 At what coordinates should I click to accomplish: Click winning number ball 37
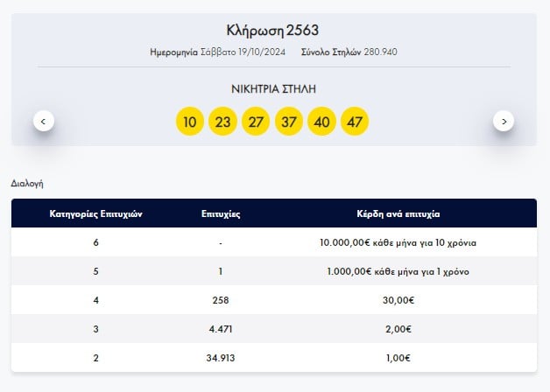click(289, 122)
